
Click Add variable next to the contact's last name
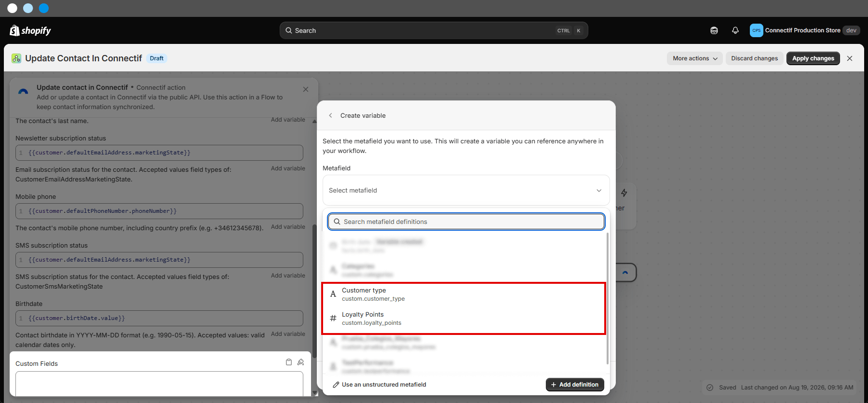click(288, 120)
